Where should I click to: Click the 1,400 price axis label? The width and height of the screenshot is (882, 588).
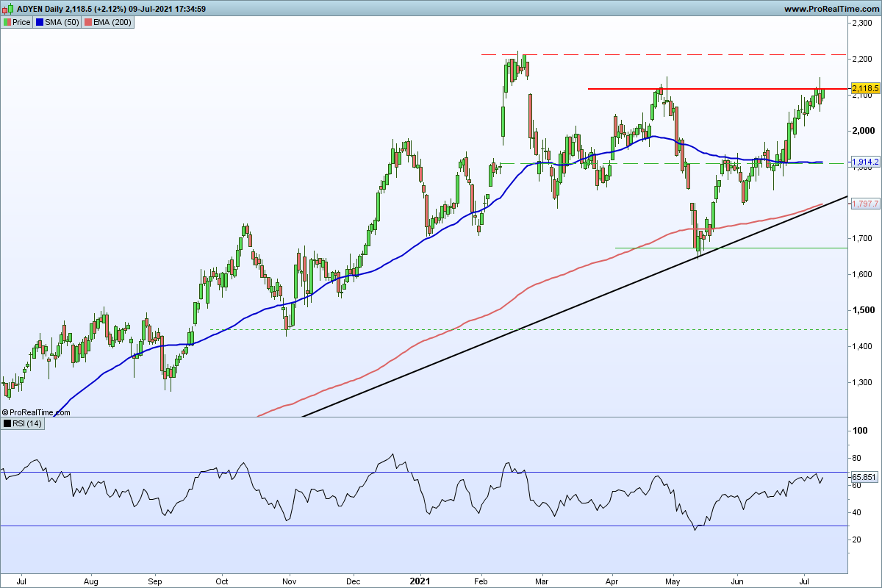861,347
